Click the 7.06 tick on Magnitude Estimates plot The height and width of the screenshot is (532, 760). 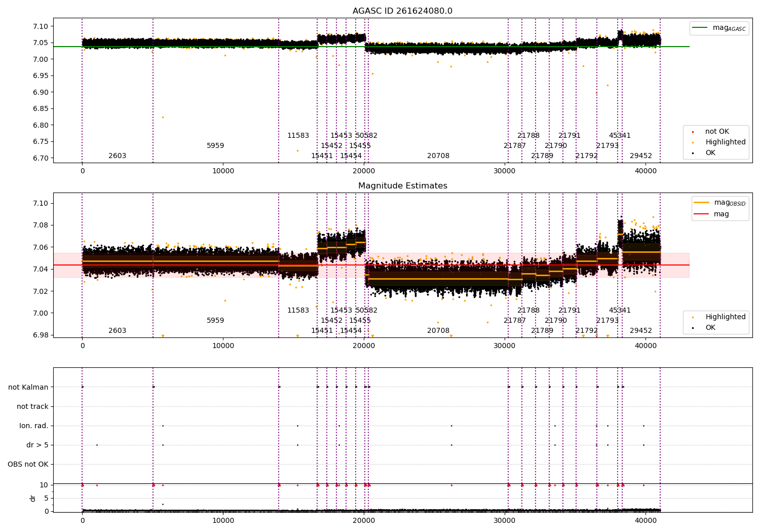42,247
